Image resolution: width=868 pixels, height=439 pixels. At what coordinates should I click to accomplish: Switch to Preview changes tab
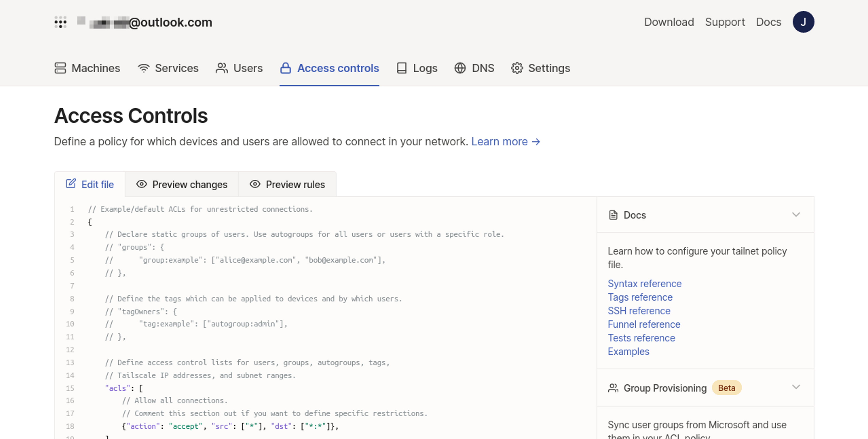click(182, 184)
